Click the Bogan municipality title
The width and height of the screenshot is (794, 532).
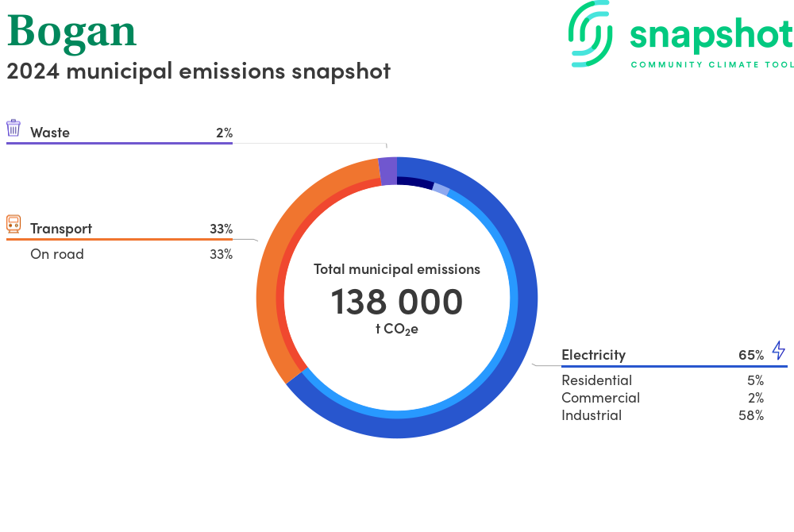(x=72, y=30)
